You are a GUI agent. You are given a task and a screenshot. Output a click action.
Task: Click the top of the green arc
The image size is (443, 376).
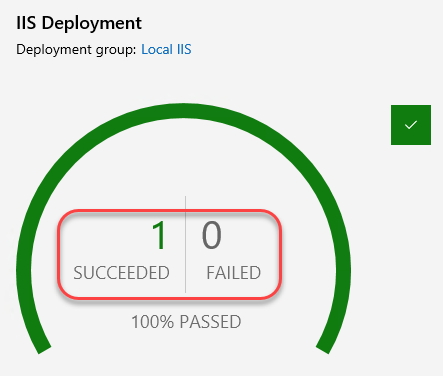(183, 111)
